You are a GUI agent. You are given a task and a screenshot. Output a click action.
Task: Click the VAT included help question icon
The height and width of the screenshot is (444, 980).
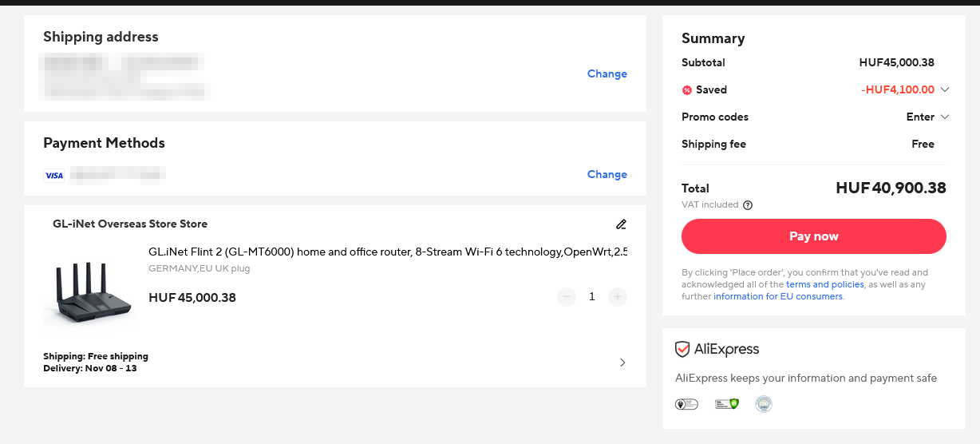748,205
